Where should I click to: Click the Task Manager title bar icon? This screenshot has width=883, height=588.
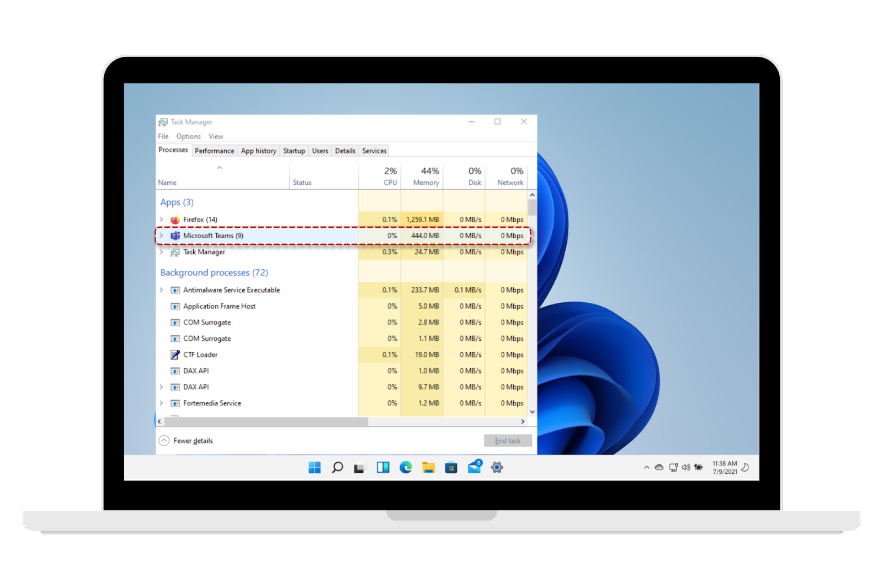pos(163,122)
